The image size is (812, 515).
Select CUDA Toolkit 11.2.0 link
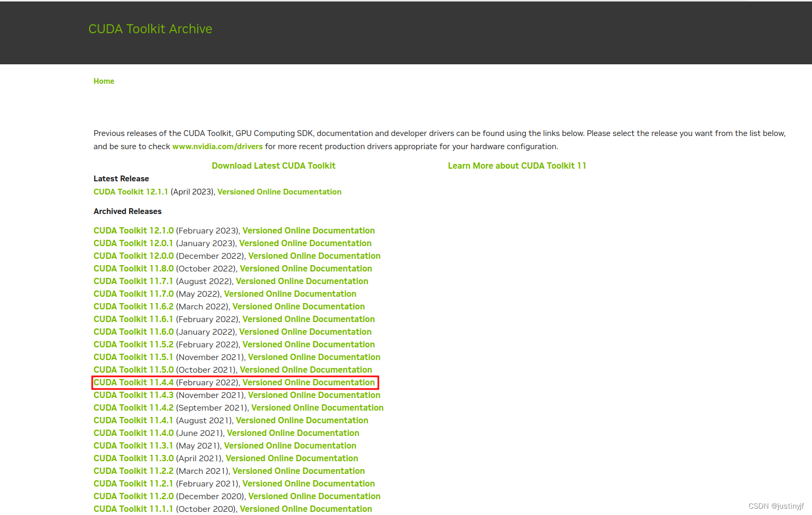click(x=133, y=496)
